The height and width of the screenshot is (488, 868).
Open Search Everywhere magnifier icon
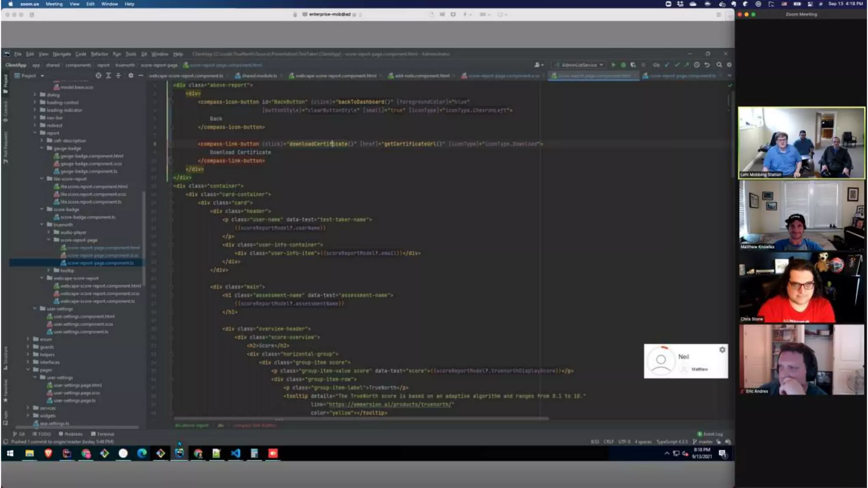(719, 65)
